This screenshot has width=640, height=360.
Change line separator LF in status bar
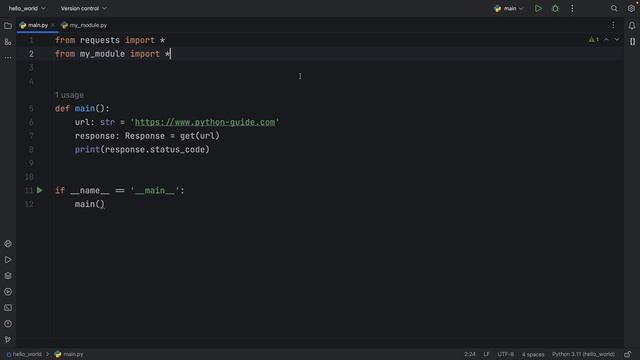486,354
